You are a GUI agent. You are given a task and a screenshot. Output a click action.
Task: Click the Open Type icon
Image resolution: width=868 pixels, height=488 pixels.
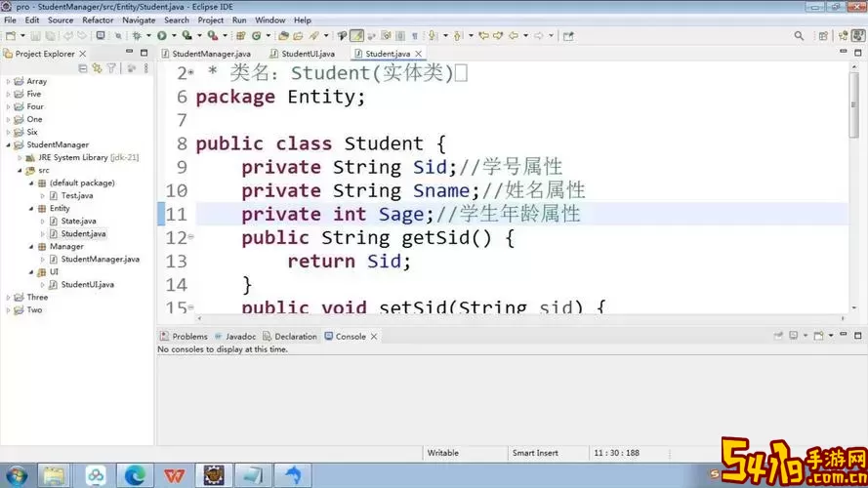pos(283,36)
